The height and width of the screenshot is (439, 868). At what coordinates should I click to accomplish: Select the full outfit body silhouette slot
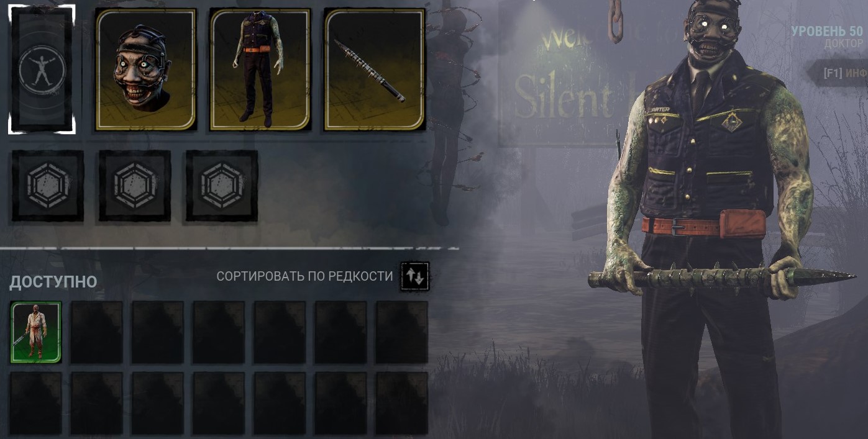click(x=42, y=70)
